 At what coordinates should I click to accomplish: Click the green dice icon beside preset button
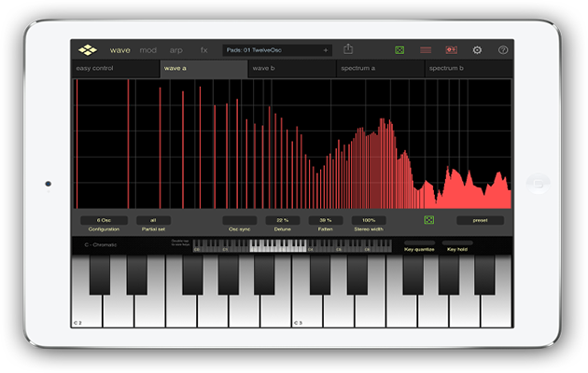click(x=429, y=220)
